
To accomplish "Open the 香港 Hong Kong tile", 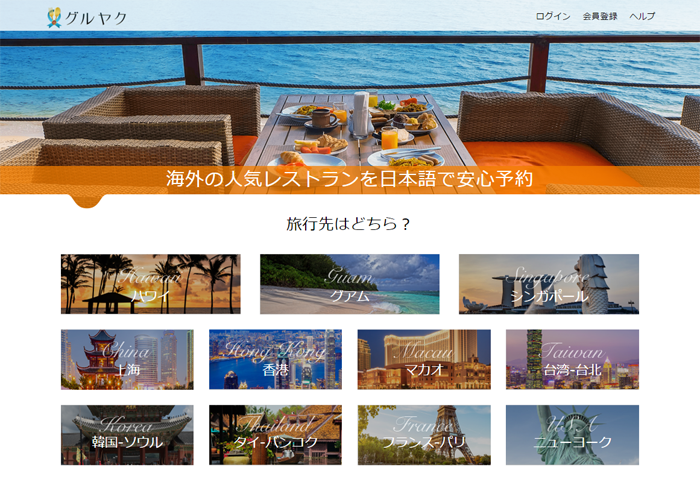I will pyautogui.click(x=275, y=359).
